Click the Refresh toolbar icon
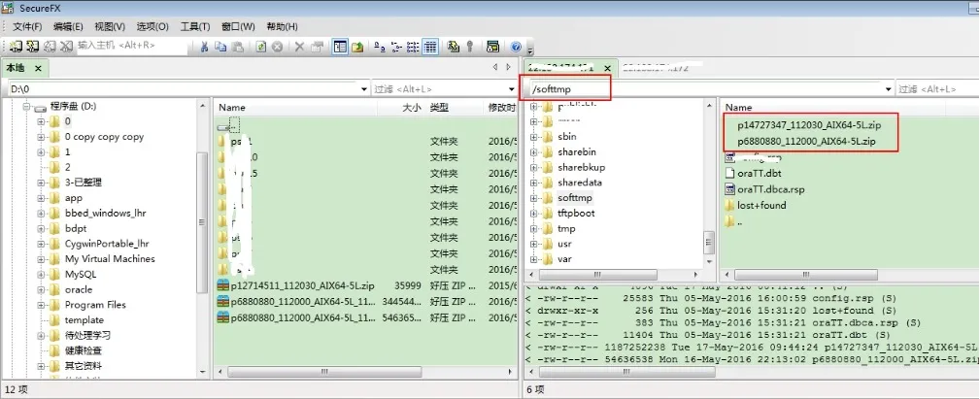The image size is (980, 399). point(261,46)
